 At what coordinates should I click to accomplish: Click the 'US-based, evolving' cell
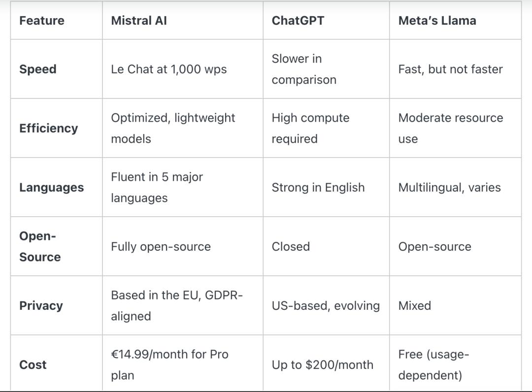click(x=326, y=306)
